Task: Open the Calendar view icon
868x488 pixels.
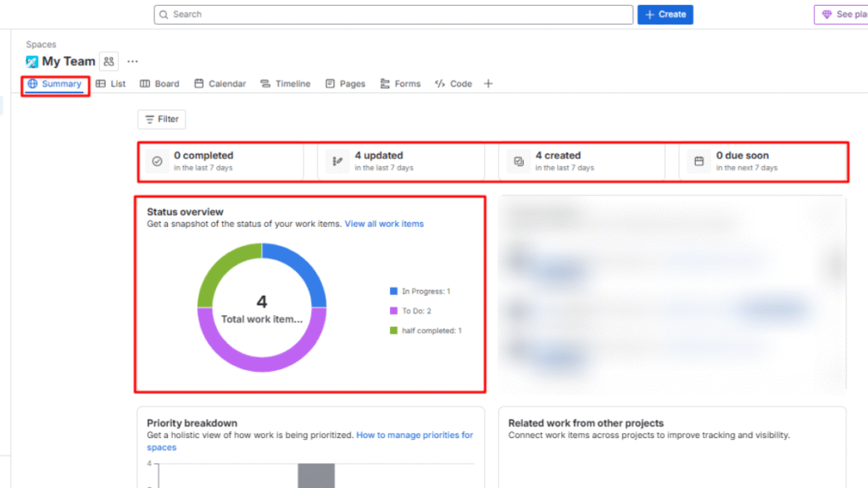Action: click(198, 83)
